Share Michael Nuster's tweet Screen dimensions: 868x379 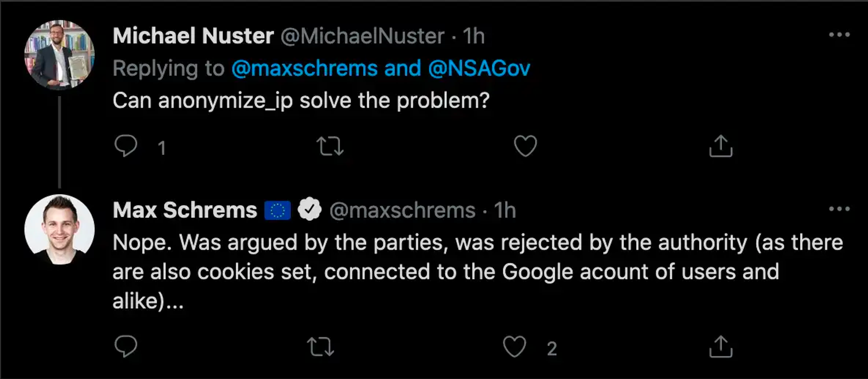click(x=720, y=147)
